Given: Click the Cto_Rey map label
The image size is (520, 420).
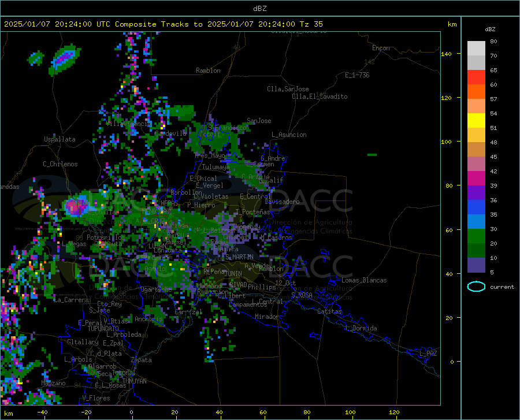Looking at the screenshot, I should point(109,304).
